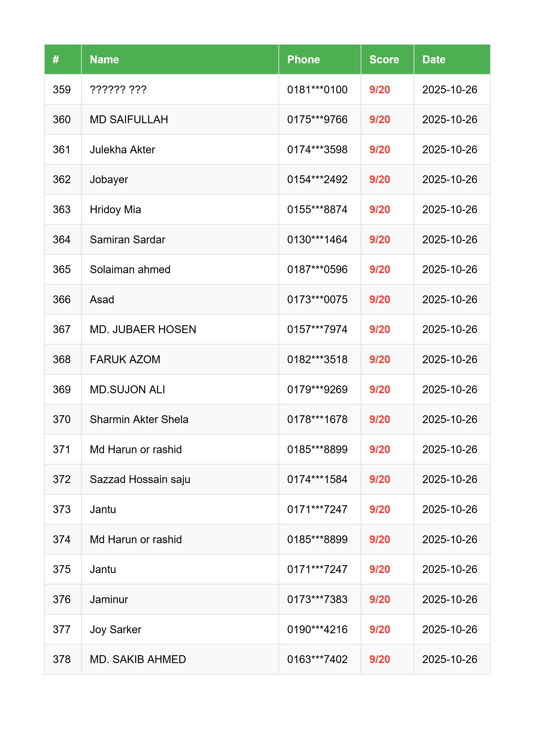The image size is (535, 756).
Task: Click the Phone column header
Action: coord(303,60)
